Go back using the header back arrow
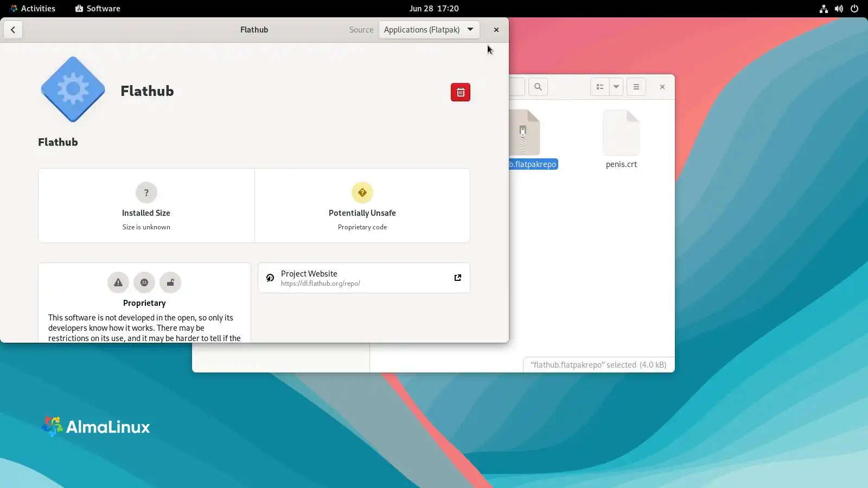Screen dimensions: 868x488 13,30
